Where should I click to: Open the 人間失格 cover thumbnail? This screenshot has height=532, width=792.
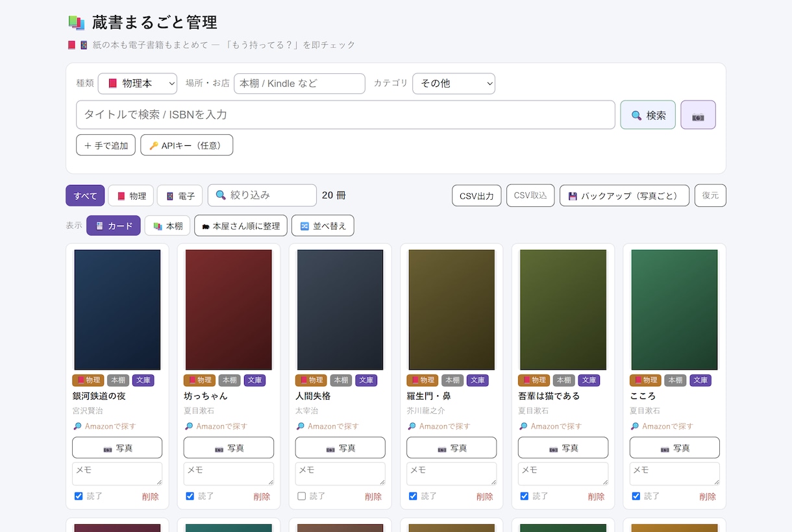pos(340,310)
